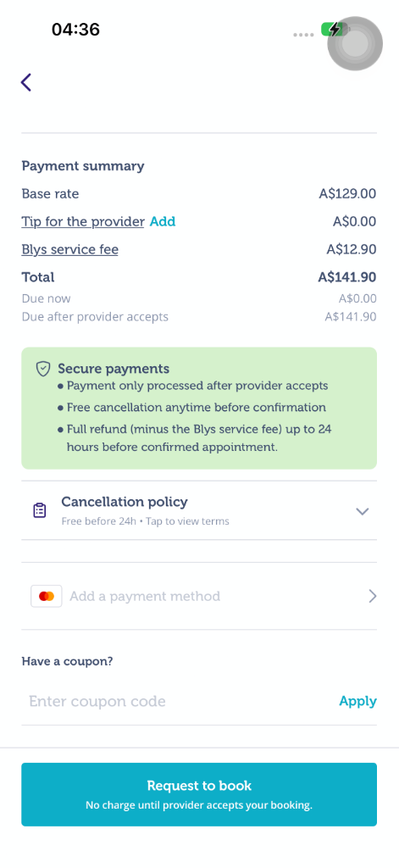Add a tip via the 'Add' link
The image size is (399, 868).
pyautogui.click(x=163, y=221)
